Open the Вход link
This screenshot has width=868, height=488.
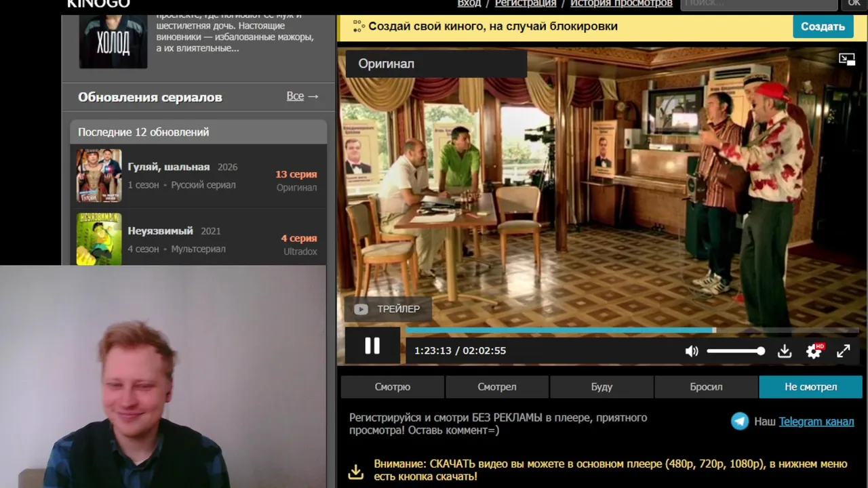[469, 3]
